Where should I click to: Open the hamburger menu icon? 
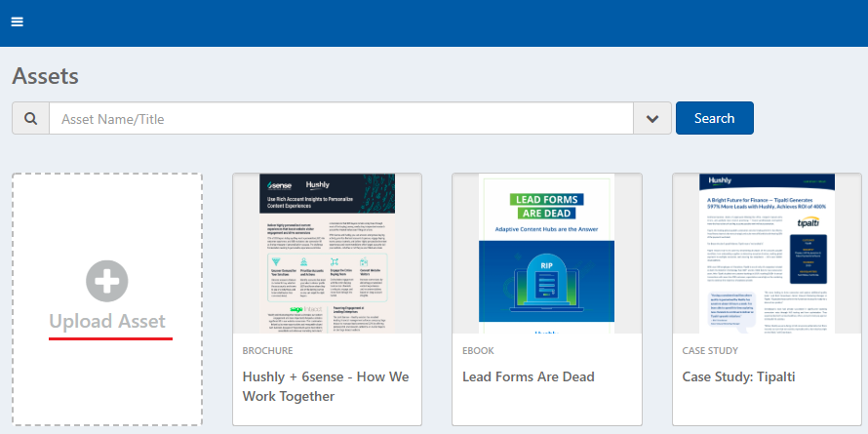[x=18, y=21]
